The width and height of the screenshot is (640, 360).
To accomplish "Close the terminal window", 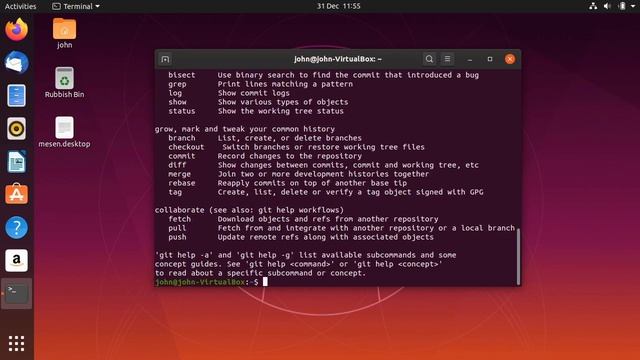I will click(510, 59).
